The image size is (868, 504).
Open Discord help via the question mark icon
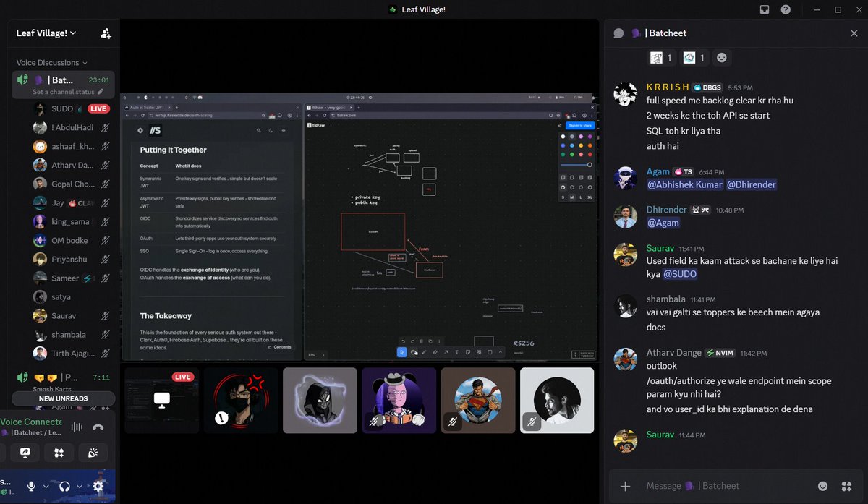(x=786, y=9)
